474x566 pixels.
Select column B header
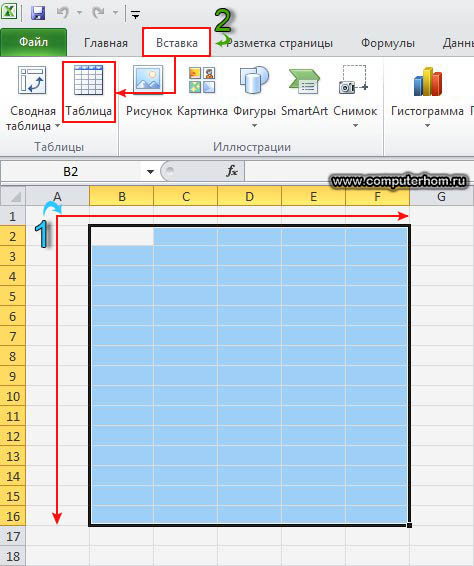pyautogui.click(x=122, y=196)
